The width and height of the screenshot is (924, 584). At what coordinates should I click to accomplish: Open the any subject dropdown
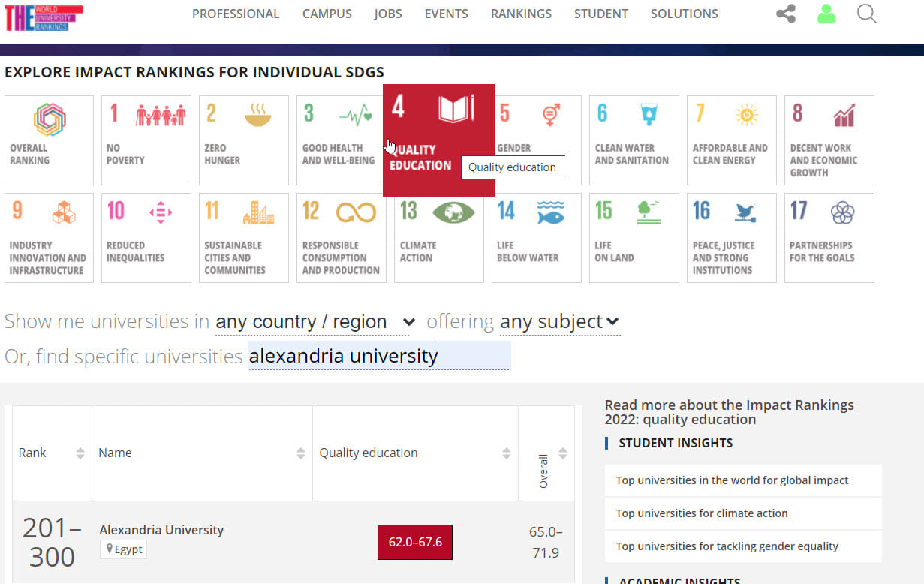pyautogui.click(x=558, y=321)
